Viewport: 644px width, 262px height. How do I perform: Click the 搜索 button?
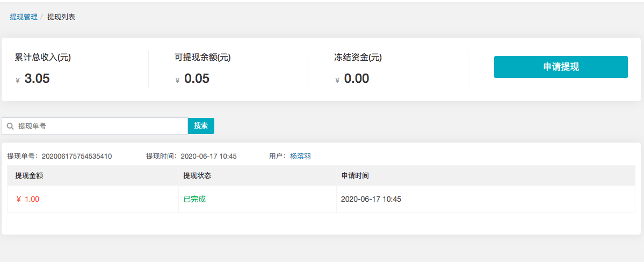pos(201,126)
